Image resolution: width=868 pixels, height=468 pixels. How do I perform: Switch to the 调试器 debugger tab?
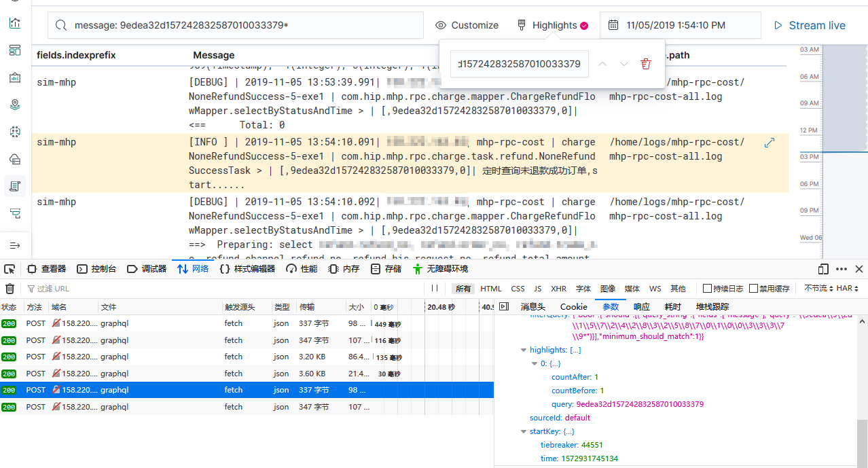point(147,269)
